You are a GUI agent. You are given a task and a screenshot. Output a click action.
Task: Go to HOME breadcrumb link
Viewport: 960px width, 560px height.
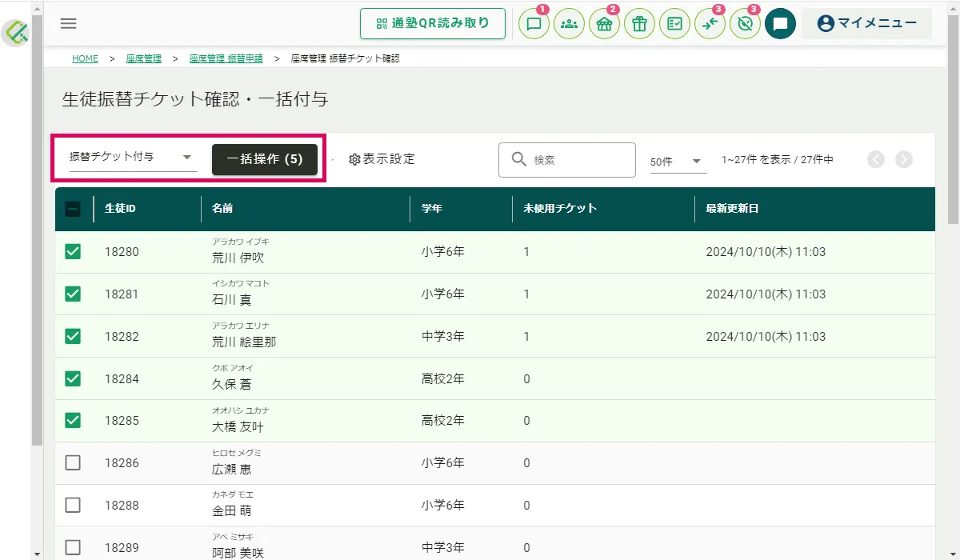(x=85, y=59)
